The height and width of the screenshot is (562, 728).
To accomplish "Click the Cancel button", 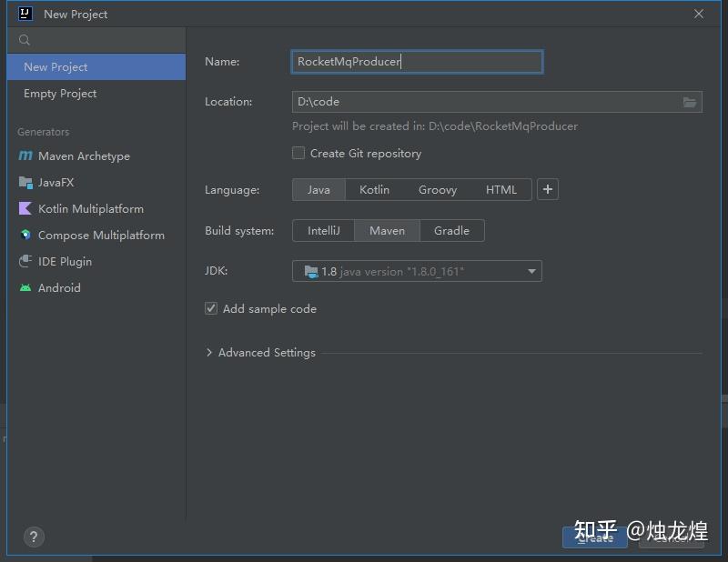I will [671, 537].
